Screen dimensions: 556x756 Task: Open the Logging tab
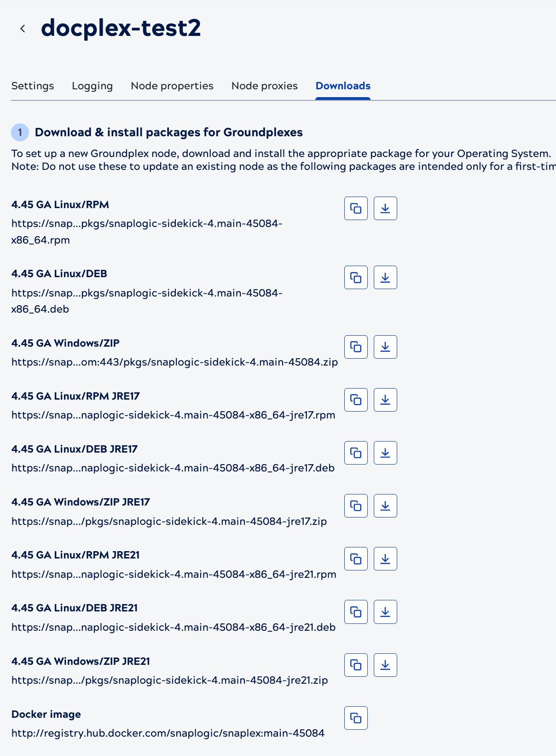coord(92,86)
